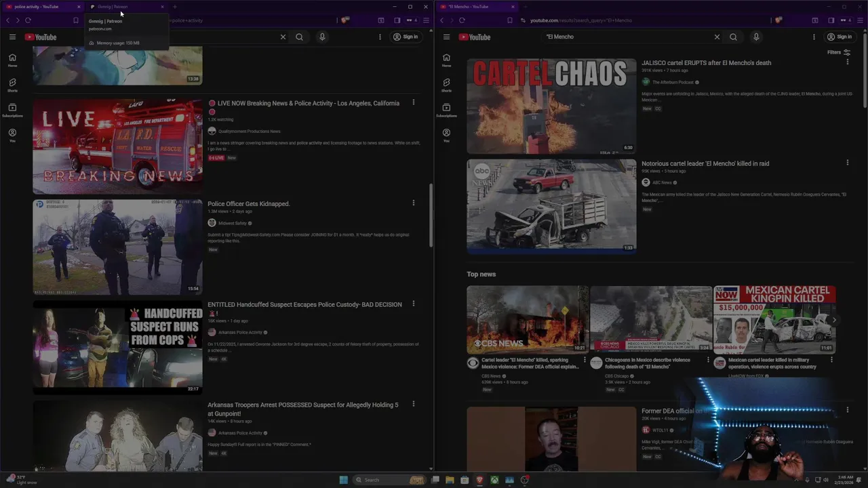Viewport: 868px width, 488px height.
Task: Open YouTube guide menu in El Mencho window
Action: (446, 37)
